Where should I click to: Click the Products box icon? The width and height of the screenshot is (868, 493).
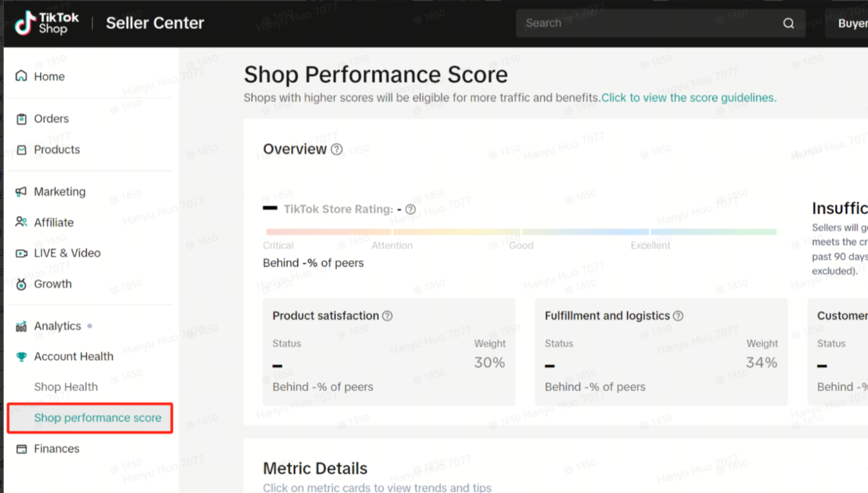pyautogui.click(x=21, y=149)
